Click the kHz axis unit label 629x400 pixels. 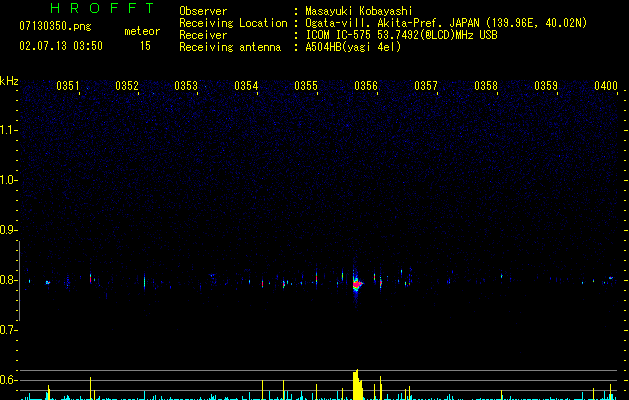click(x=9, y=81)
